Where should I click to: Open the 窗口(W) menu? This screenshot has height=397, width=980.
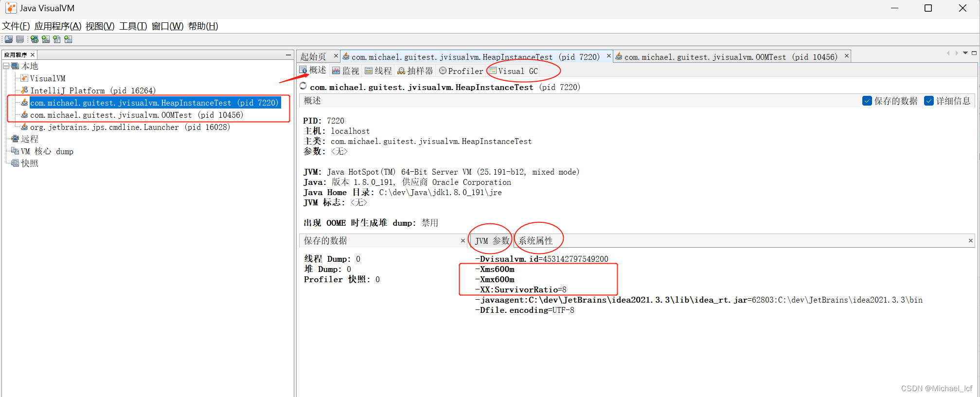click(168, 26)
